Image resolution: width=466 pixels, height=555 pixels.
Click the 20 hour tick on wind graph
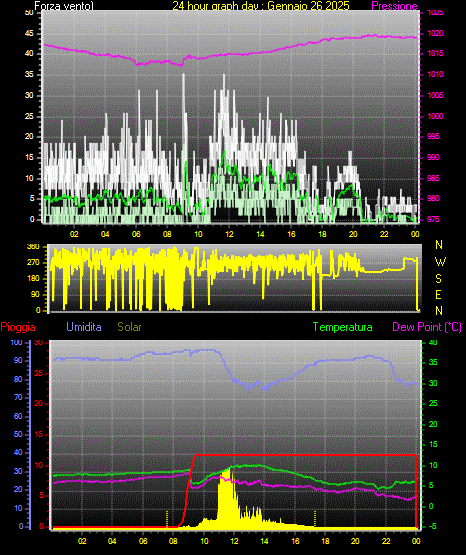[x=353, y=234]
